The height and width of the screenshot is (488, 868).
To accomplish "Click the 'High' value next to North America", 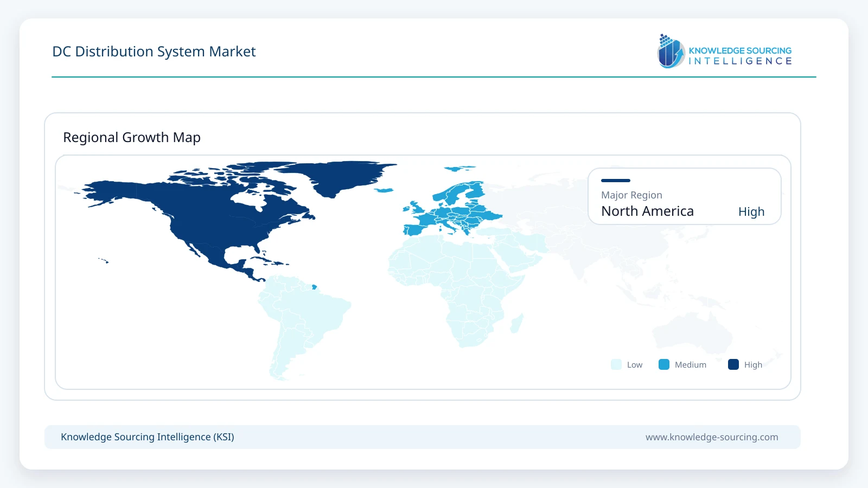I will 751,211.
